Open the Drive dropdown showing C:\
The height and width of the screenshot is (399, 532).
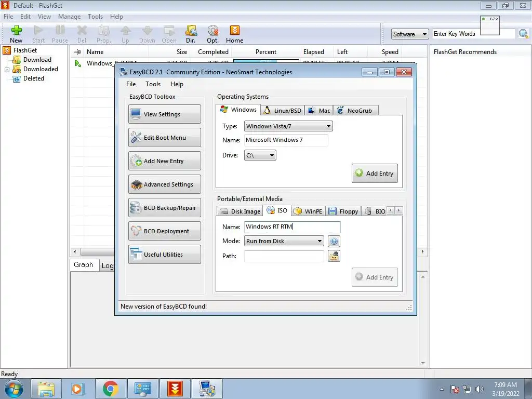tap(260, 155)
